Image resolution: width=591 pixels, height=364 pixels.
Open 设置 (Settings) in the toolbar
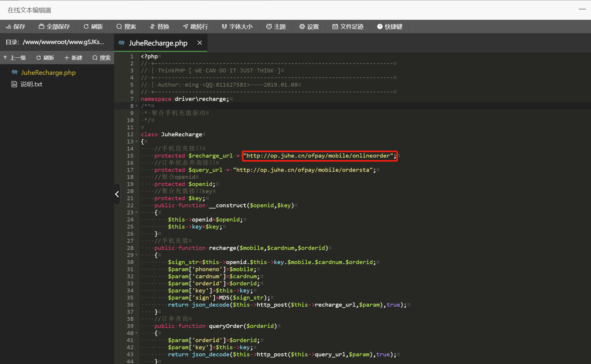(309, 27)
